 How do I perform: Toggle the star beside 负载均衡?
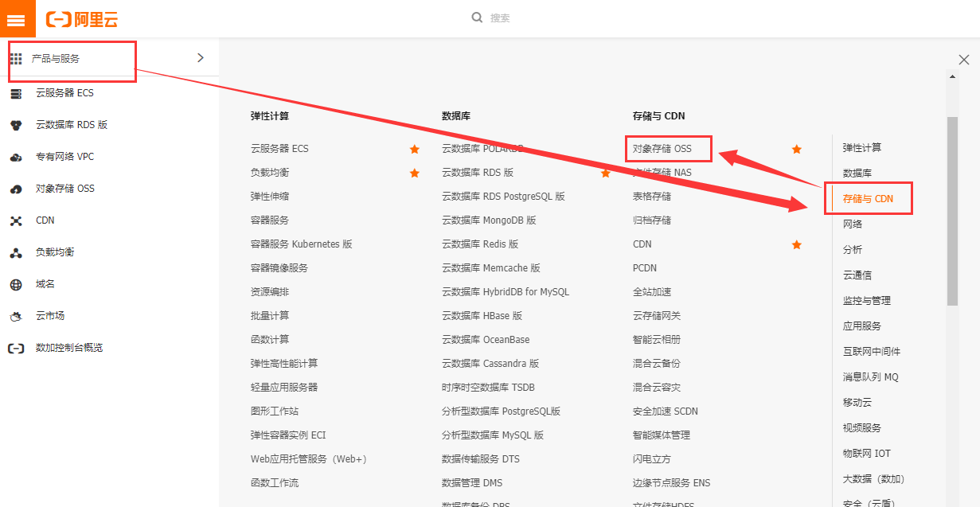[x=414, y=173]
